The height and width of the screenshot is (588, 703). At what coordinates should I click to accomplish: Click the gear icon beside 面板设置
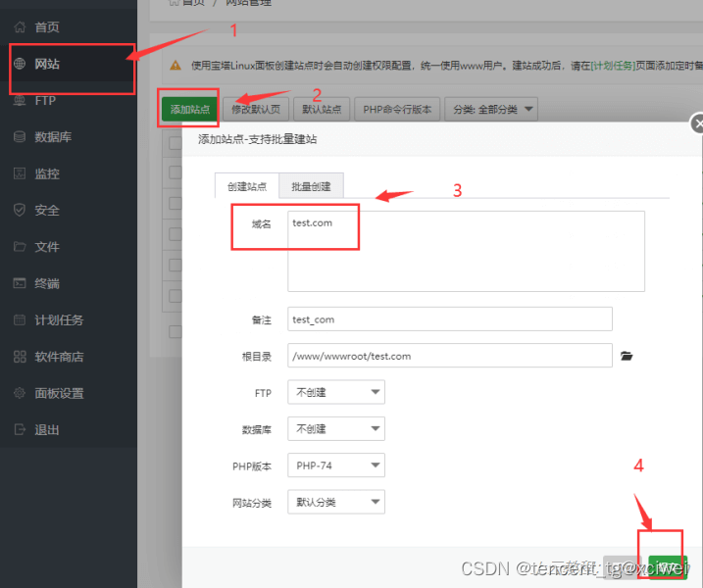[20, 393]
